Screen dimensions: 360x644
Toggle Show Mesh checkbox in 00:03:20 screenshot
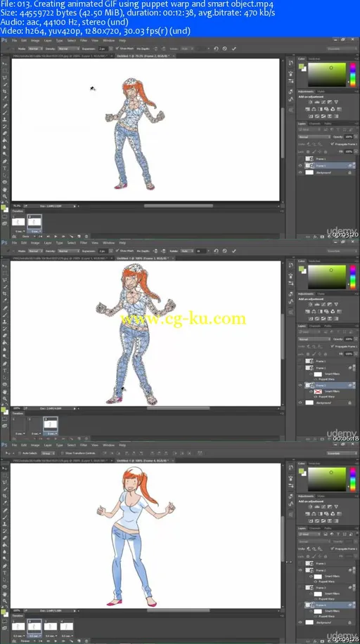(117, 48)
